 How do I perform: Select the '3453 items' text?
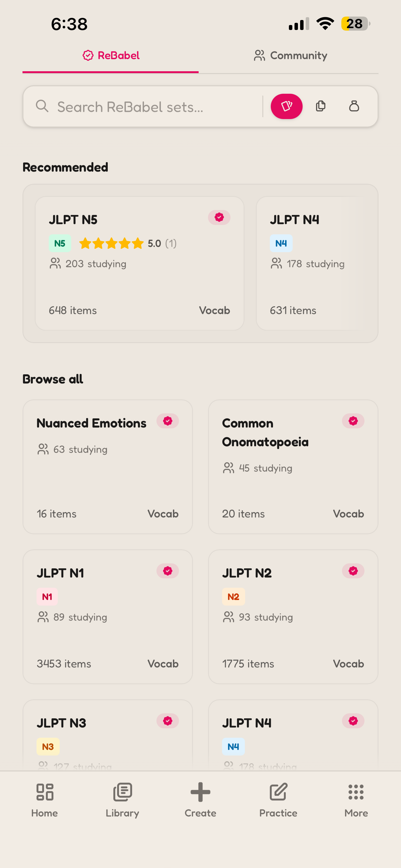point(64,664)
